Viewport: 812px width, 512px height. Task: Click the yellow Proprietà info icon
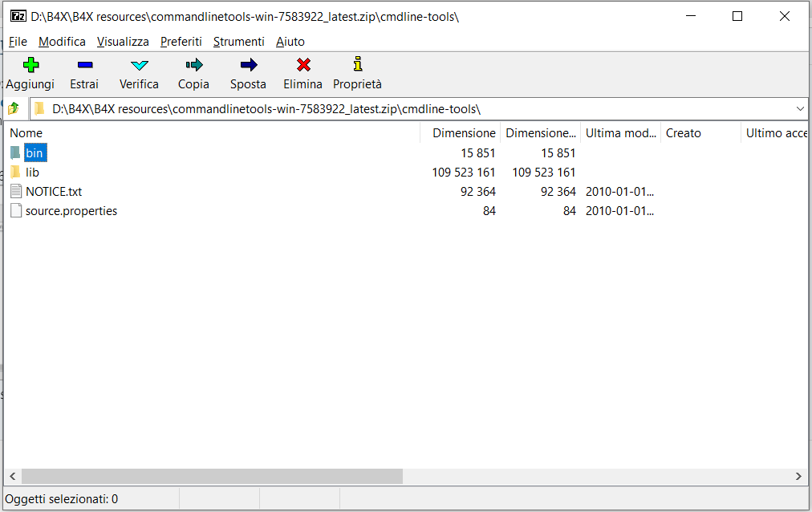(358, 63)
